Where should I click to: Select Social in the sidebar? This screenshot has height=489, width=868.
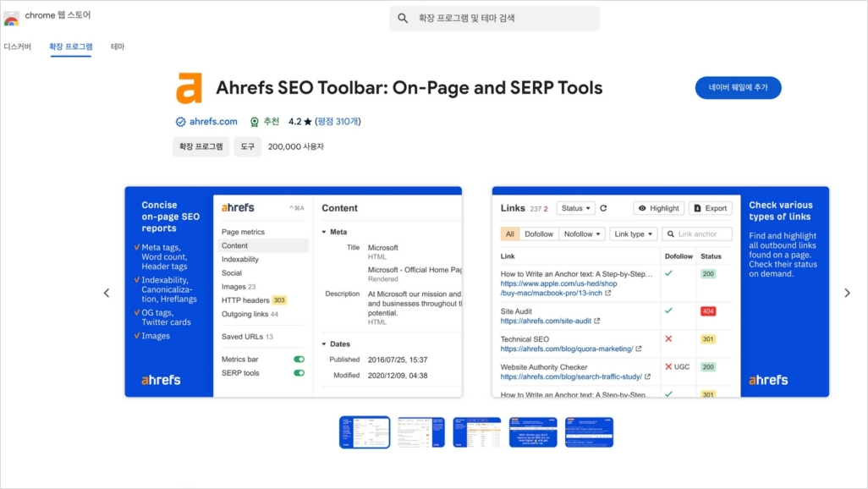point(232,273)
